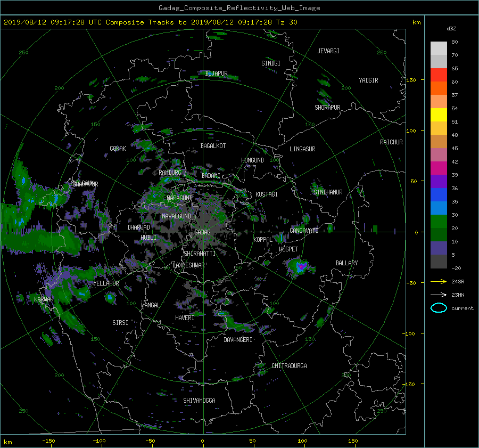This screenshot has width=479, height=448.
Task: Click the RAICHUR city label
Action: click(391, 142)
